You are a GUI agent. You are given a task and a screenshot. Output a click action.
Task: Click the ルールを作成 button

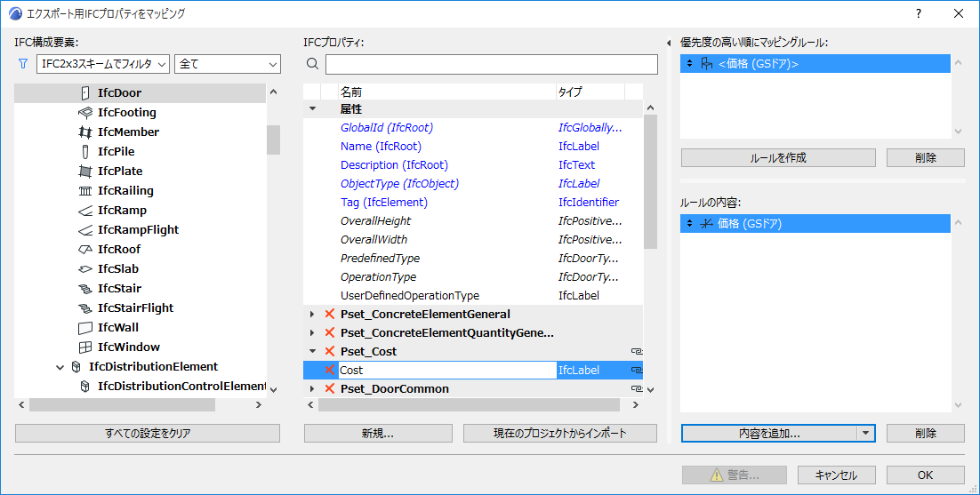[778, 158]
